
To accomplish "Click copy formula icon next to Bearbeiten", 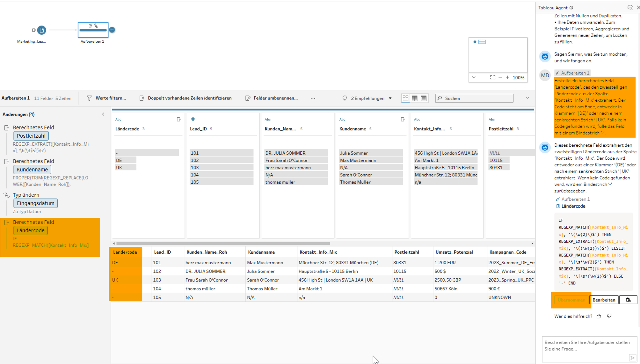I will click(628, 300).
